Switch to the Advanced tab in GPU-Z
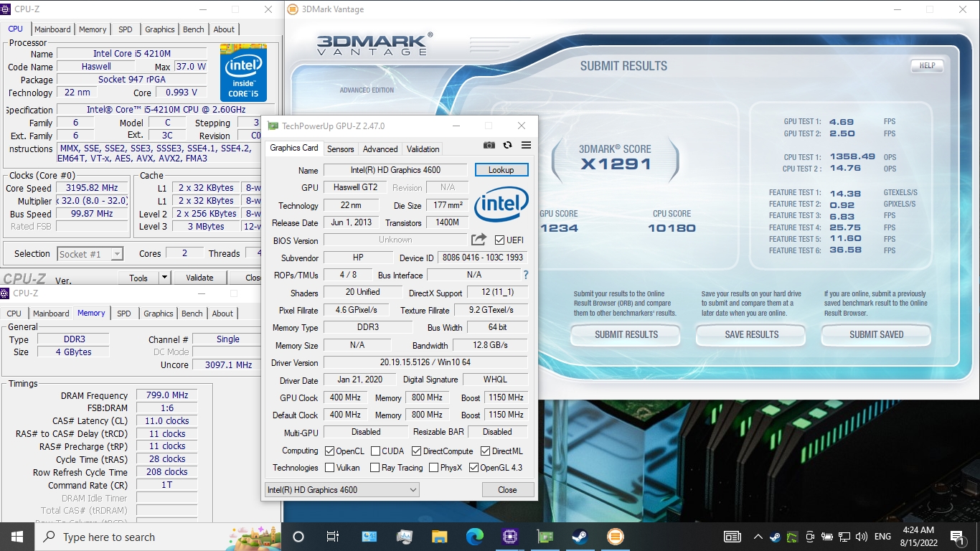Image resolution: width=980 pixels, height=551 pixels. tap(380, 149)
